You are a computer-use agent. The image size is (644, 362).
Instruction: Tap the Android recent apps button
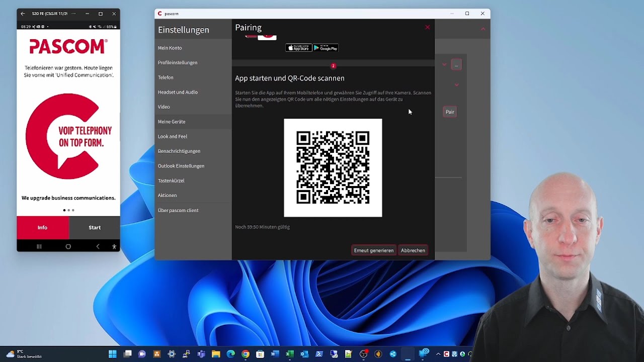point(39,246)
